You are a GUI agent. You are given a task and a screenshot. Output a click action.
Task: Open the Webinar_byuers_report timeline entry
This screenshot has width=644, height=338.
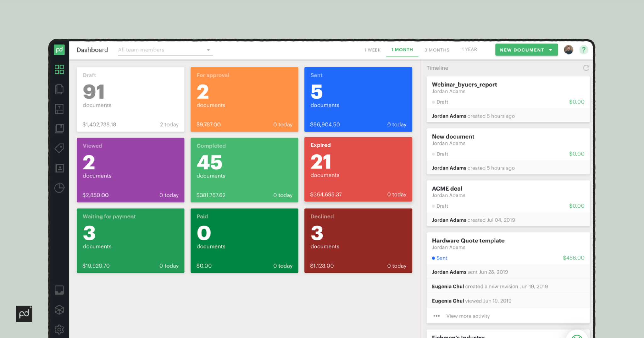[464, 84]
